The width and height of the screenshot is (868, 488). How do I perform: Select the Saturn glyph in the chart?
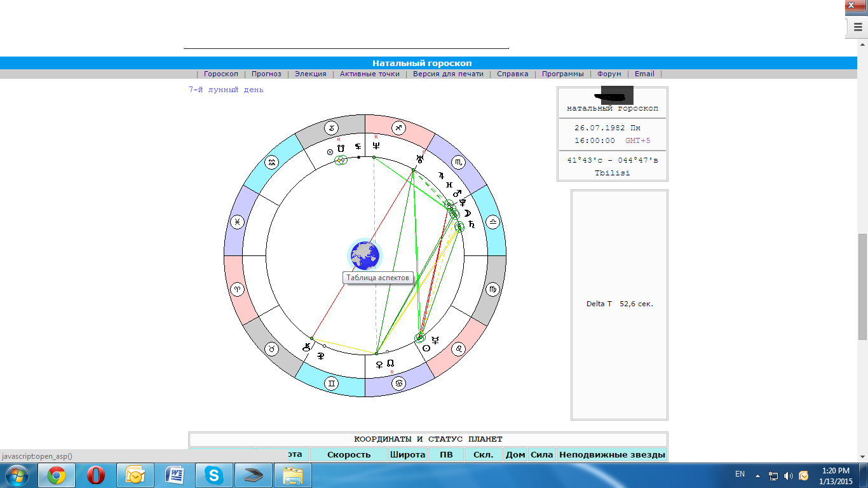click(471, 224)
